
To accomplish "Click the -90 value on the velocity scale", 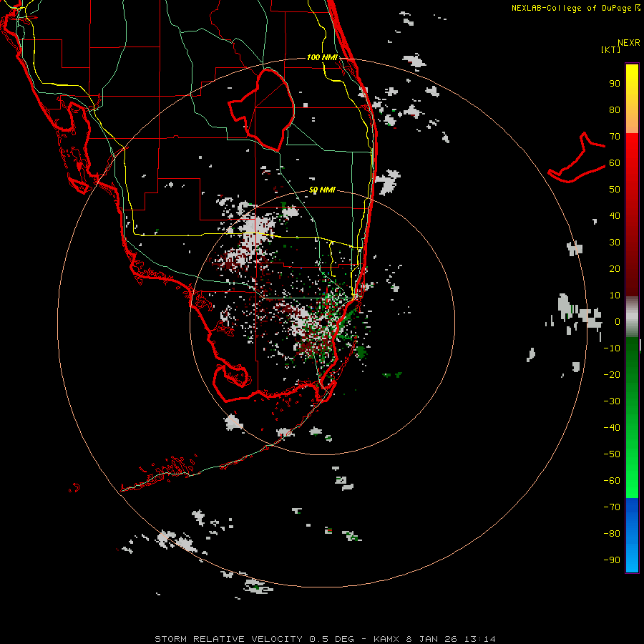I will [612, 560].
